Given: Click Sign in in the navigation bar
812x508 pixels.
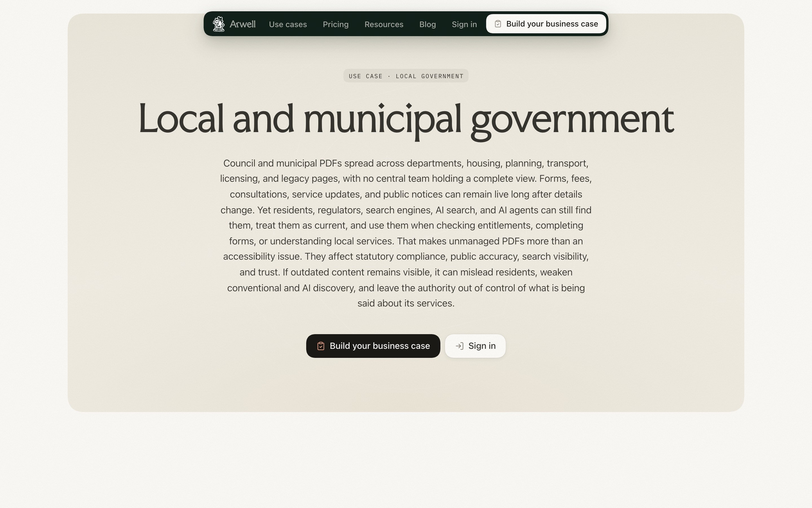Looking at the screenshot, I should [464, 24].
